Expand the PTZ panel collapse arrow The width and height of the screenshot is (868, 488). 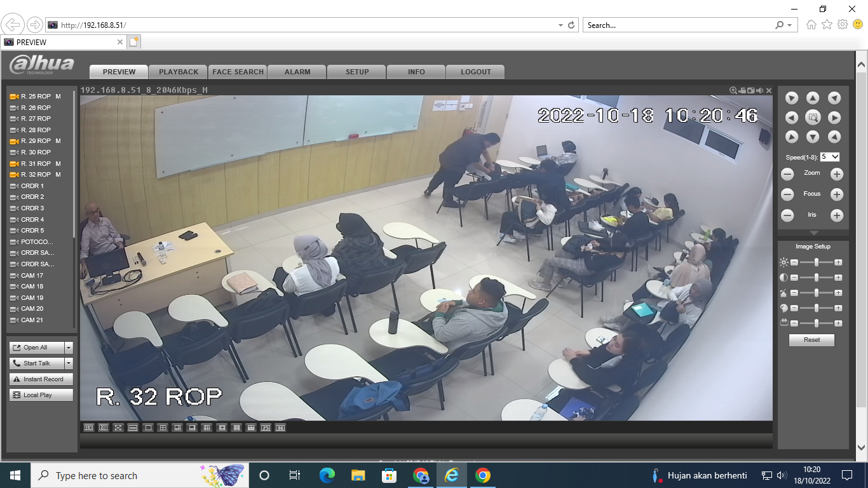tap(813, 234)
